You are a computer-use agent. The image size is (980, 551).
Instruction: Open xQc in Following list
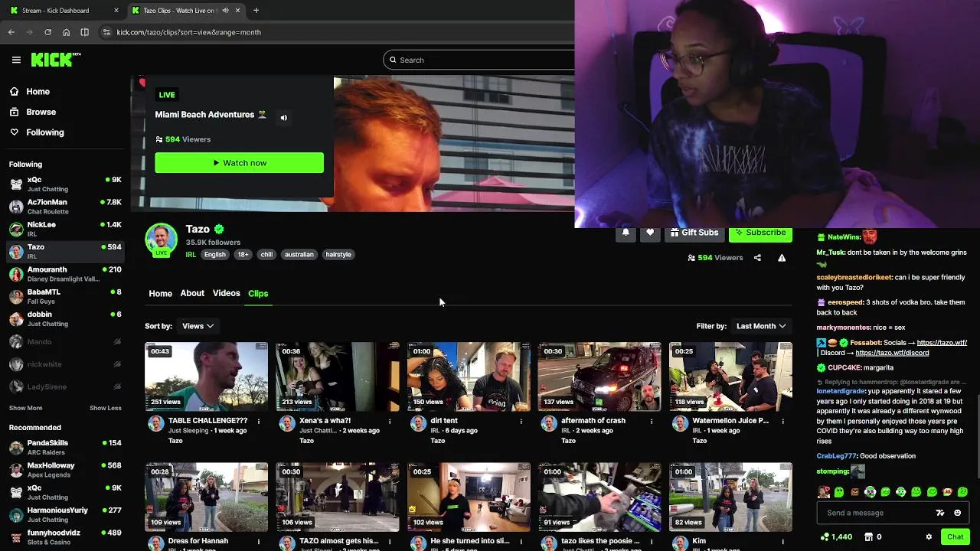(65, 184)
